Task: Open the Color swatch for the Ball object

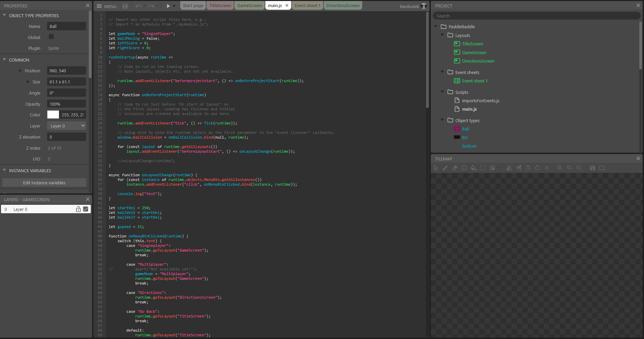Action: pos(53,114)
